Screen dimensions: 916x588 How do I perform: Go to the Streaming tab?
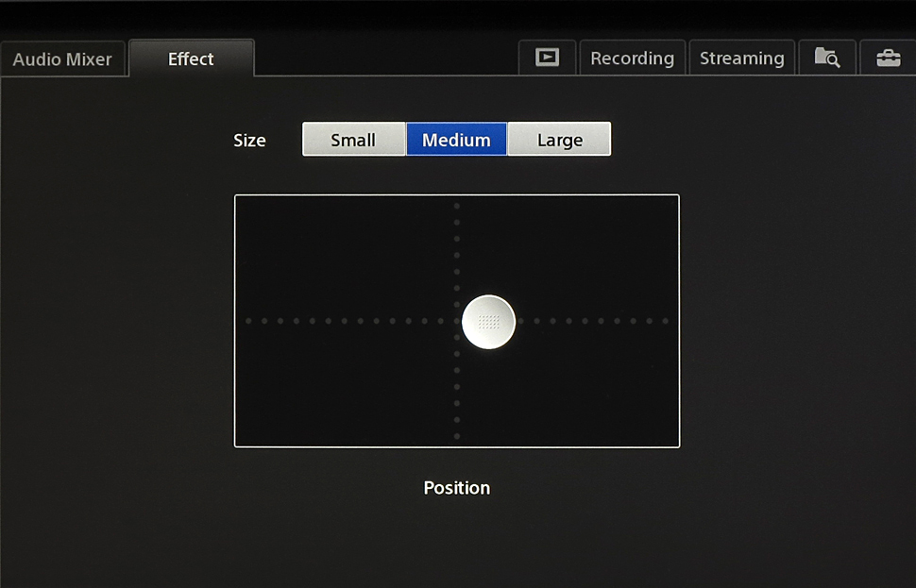tap(741, 58)
